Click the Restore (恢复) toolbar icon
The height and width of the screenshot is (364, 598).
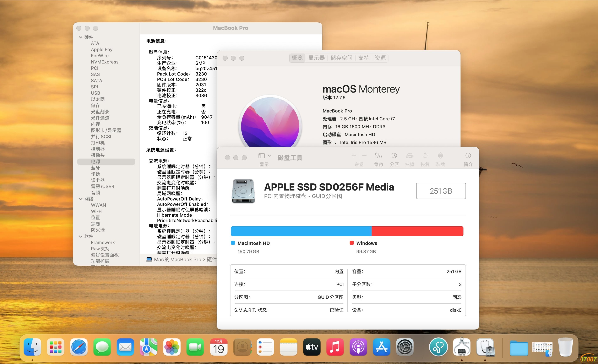[x=425, y=155]
